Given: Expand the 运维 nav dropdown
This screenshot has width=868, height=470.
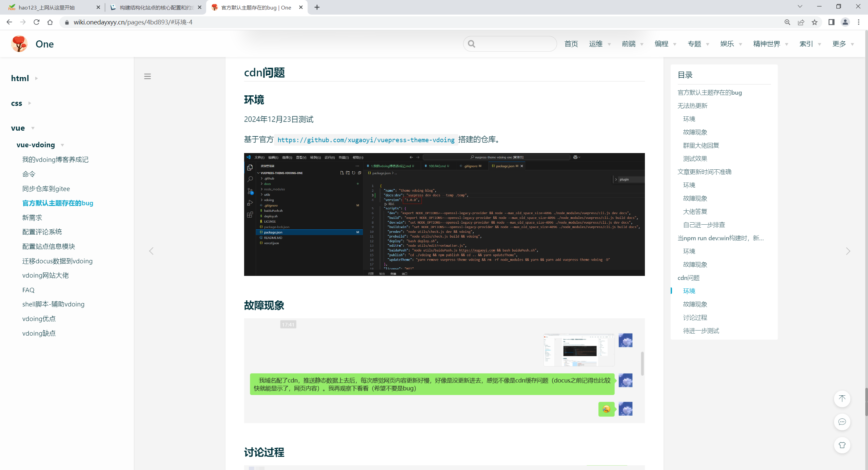Looking at the screenshot, I should (x=600, y=44).
